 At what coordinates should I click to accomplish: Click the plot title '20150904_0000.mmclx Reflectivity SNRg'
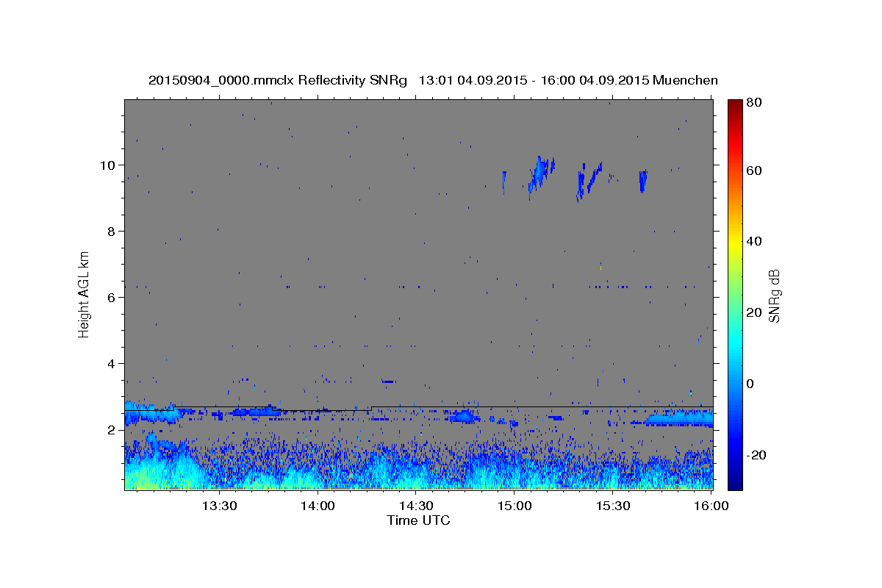[x=277, y=80]
